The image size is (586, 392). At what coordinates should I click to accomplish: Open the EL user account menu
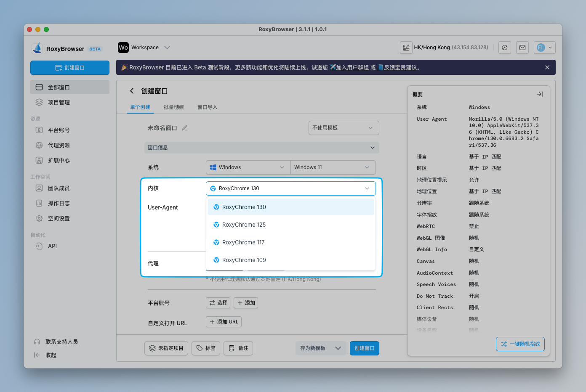click(x=545, y=48)
